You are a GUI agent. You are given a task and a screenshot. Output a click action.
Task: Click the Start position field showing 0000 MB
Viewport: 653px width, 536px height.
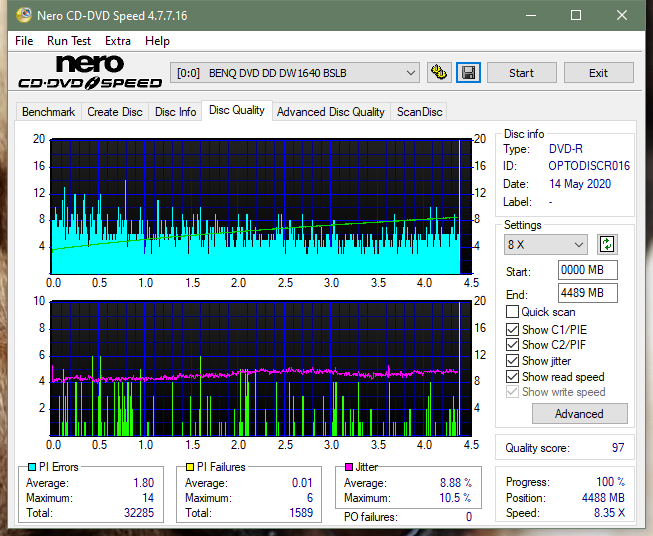pyautogui.click(x=587, y=270)
